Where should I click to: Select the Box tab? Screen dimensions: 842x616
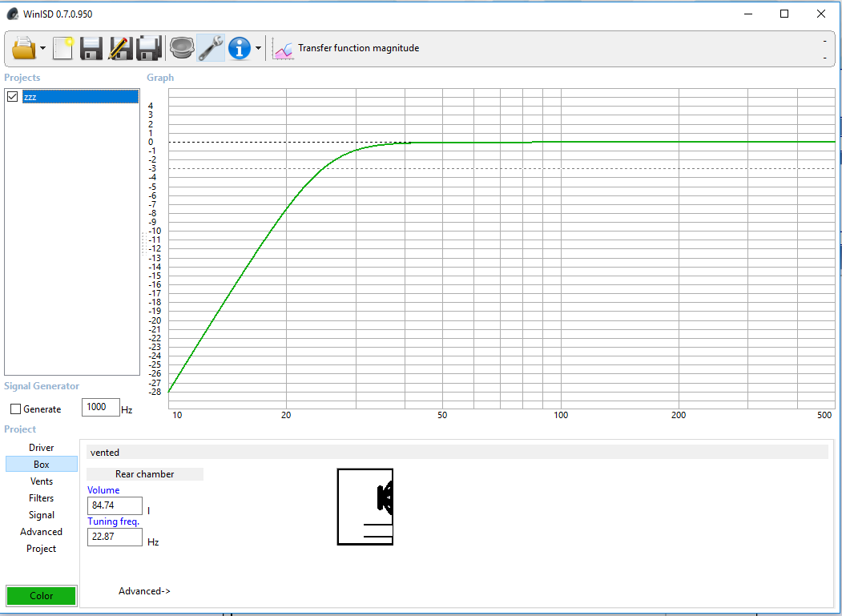(42, 464)
